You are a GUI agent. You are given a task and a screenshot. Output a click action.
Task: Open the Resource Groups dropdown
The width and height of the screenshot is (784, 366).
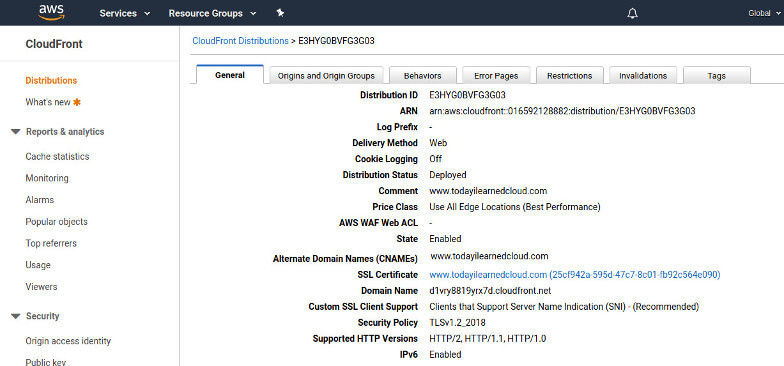click(x=212, y=14)
